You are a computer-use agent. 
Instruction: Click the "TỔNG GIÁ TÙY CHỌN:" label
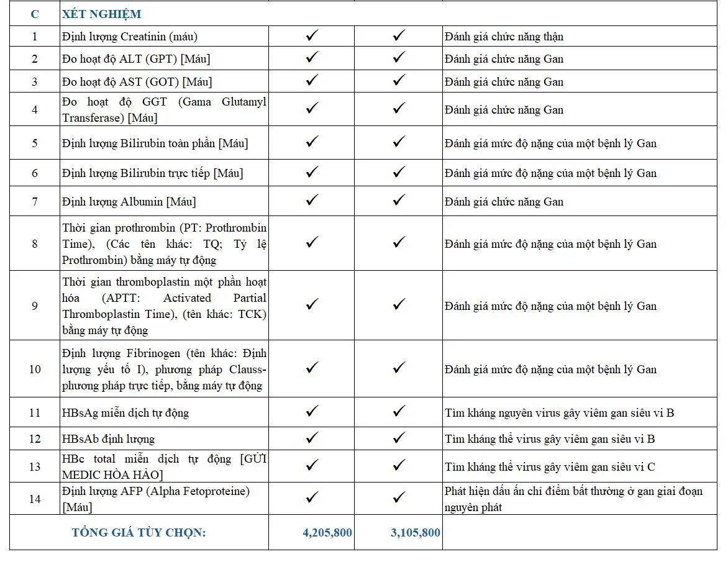pos(139,532)
